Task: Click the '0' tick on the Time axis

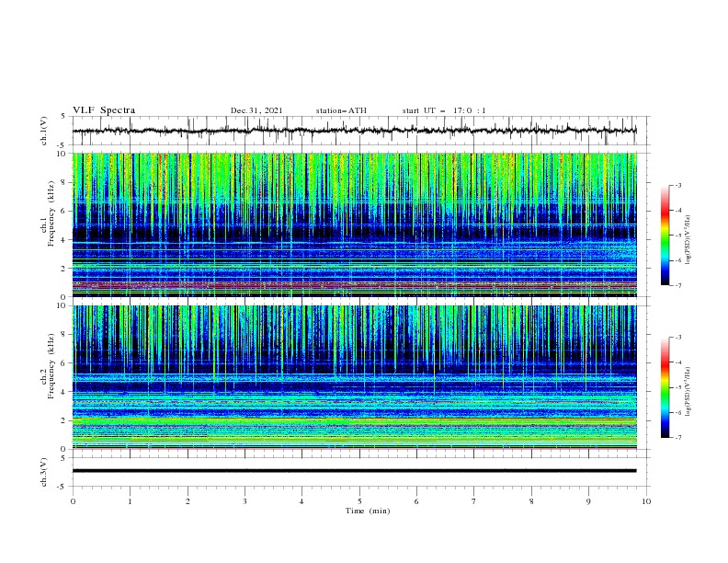Action: click(x=73, y=501)
